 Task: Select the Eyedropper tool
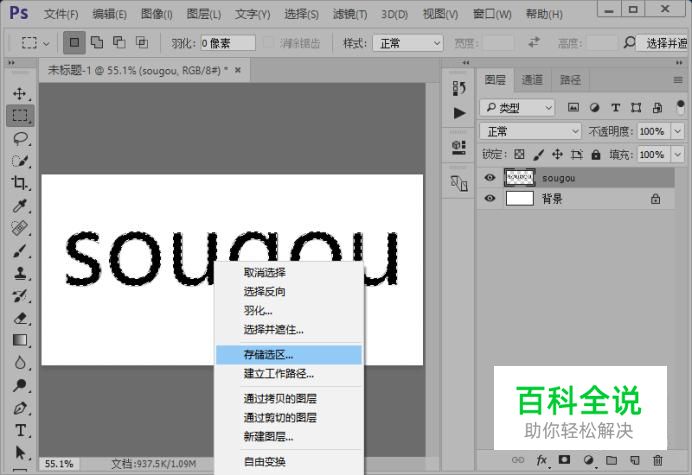pyautogui.click(x=19, y=205)
